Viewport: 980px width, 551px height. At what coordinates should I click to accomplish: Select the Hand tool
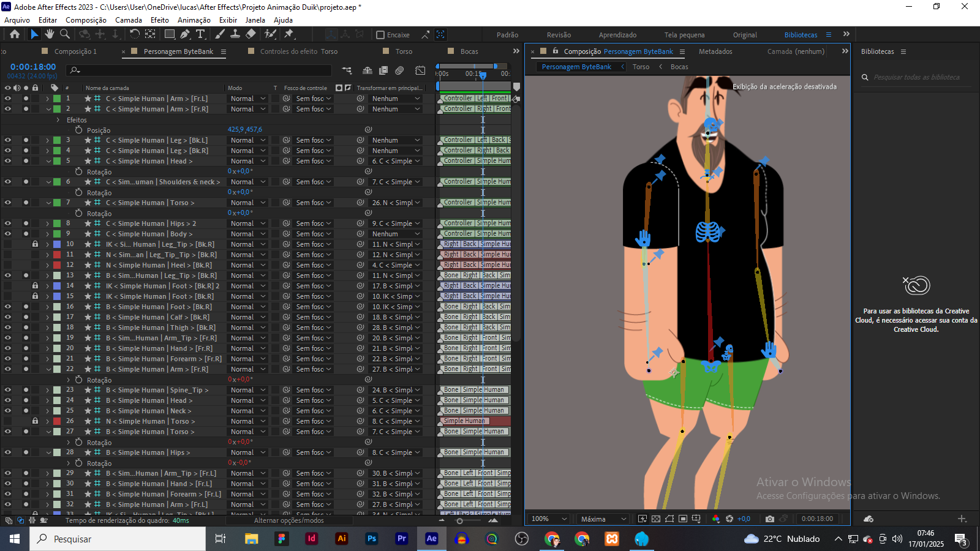tap(50, 34)
